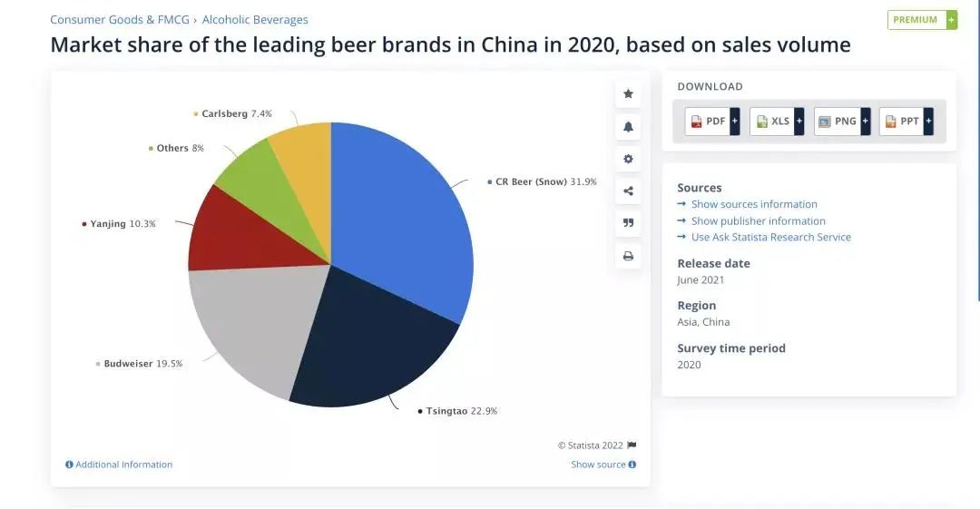Click the quotation citation icon
Screen dimensions: 980x509
(628, 222)
